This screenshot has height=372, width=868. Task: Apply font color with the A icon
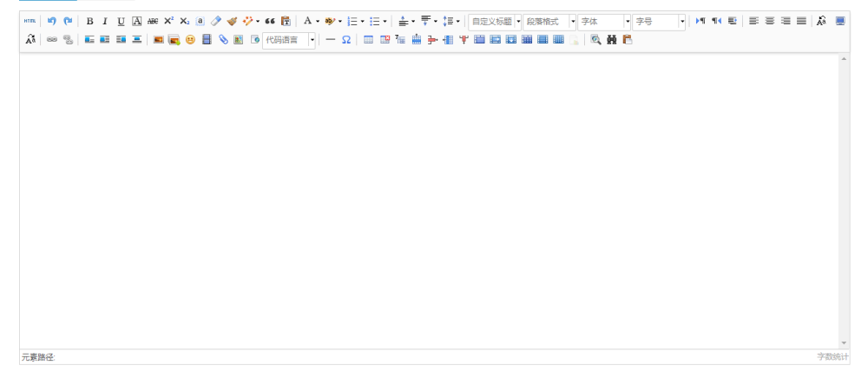point(307,21)
